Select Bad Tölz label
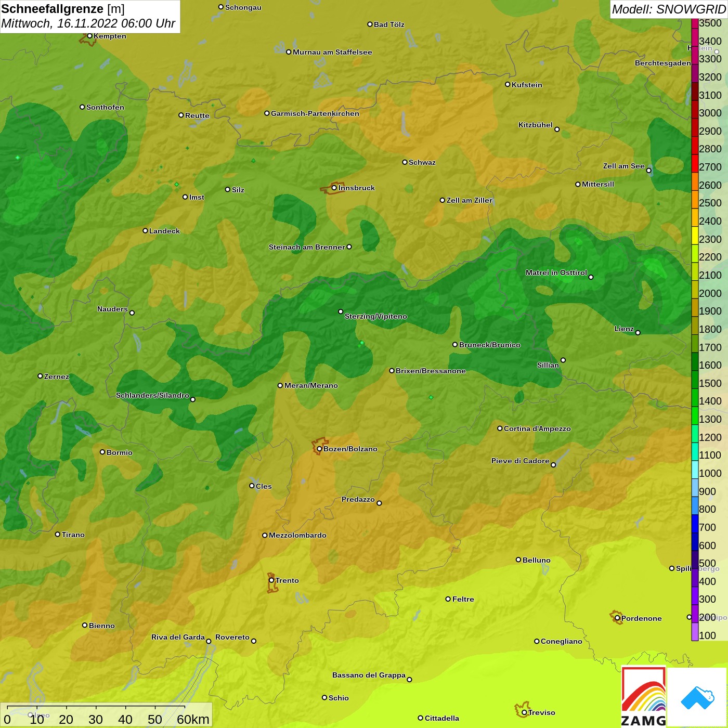 (389, 24)
